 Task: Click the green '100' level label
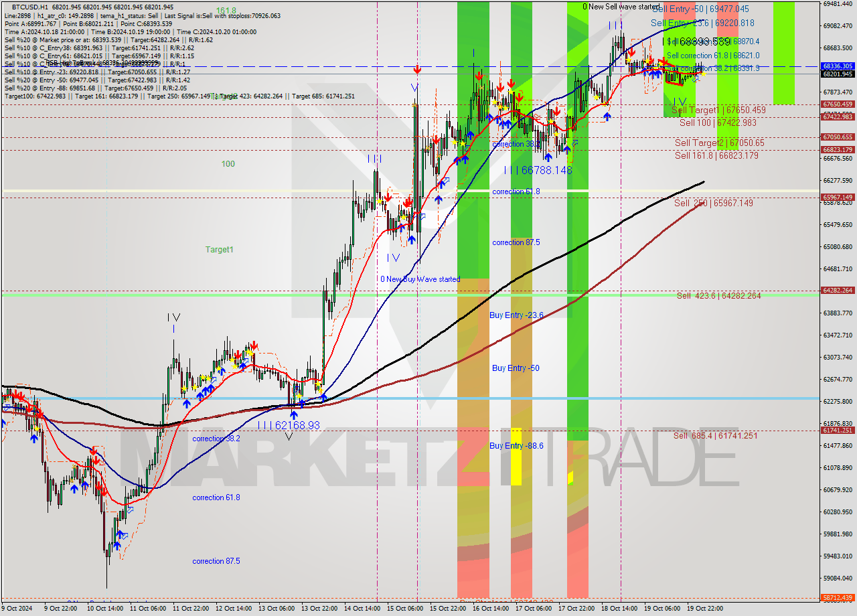click(x=228, y=164)
